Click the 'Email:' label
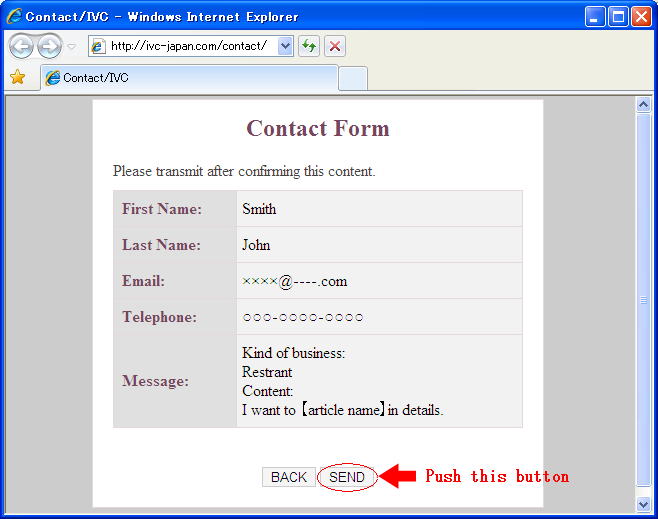This screenshot has height=519, width=658. click(x=144, y=281)
